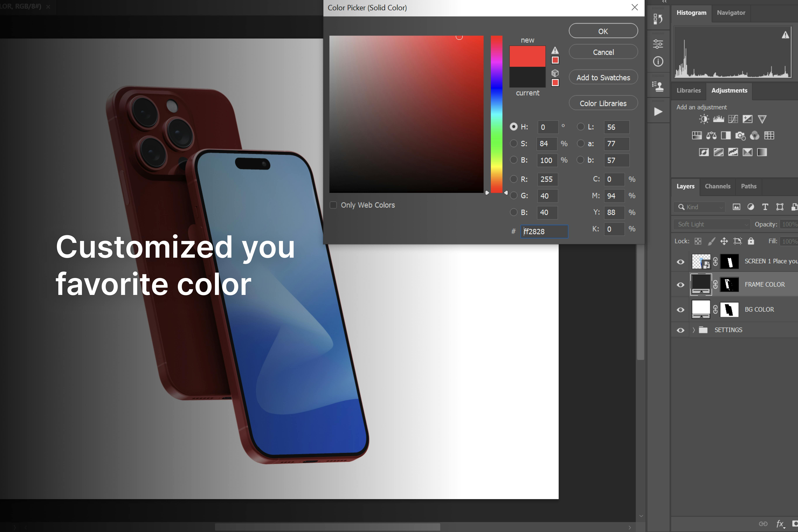Open the Kind layer filter dropdown
Image resolution: width=798 pixels, height=532 pixels.
click(699, 207)
